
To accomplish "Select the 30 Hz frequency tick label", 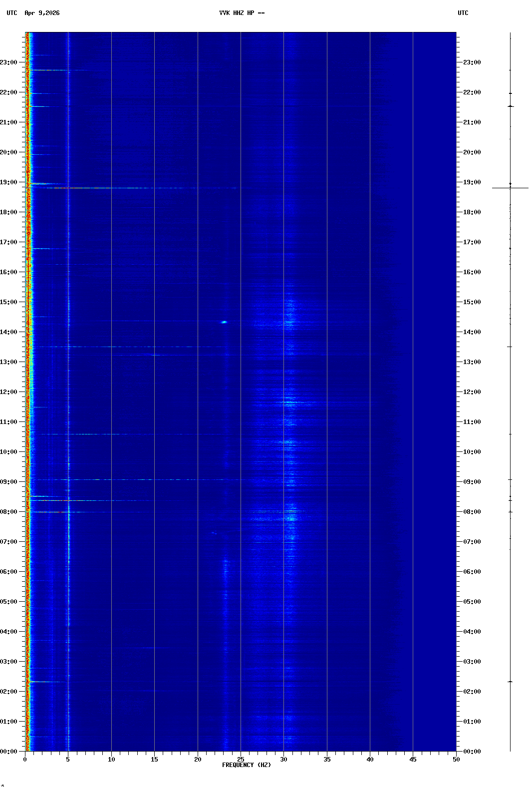I will 283,760.
